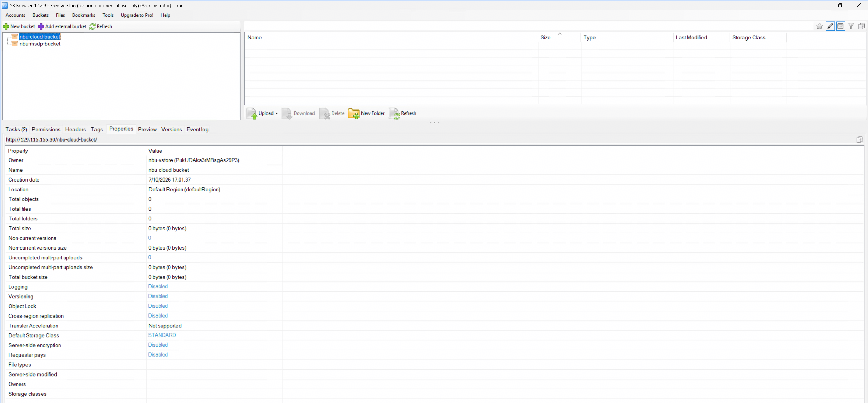Click the bucket URL http://129.115.155.30/nbu-cloud-bucket/

point(52,140)
